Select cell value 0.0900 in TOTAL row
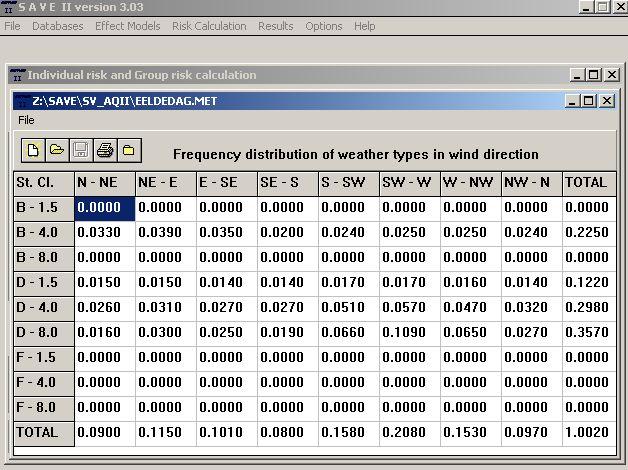Image resolution: width=628 pixels, height=470 pixels. (105, 433)
